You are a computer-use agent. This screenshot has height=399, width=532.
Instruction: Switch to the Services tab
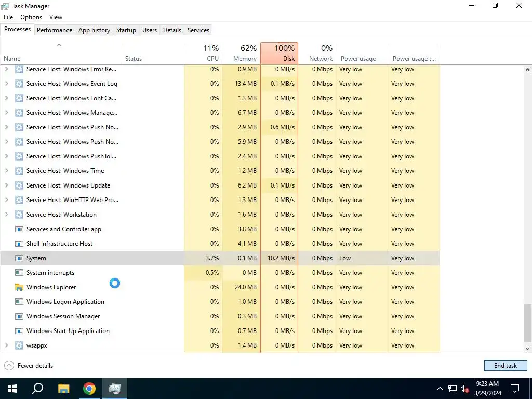[198, 30]
